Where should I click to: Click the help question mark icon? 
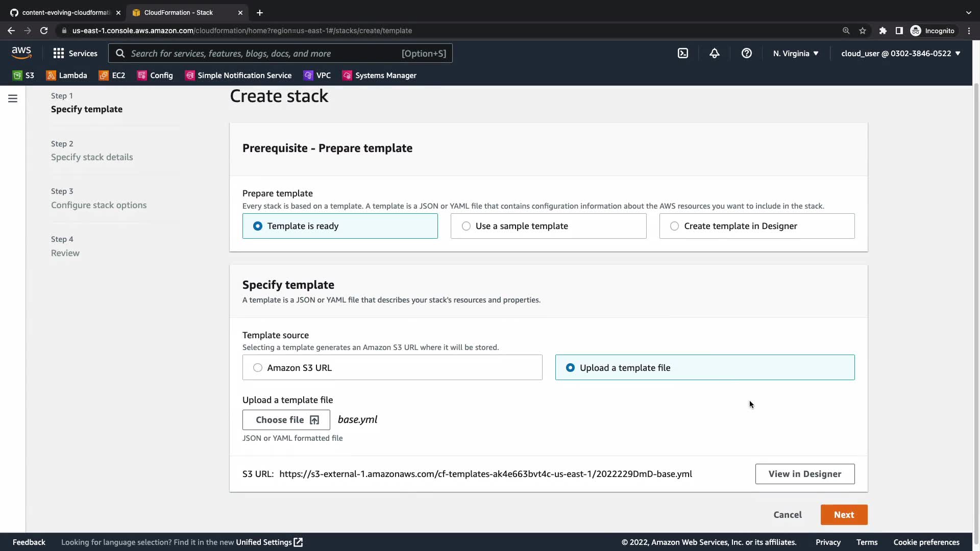[746, 53]
